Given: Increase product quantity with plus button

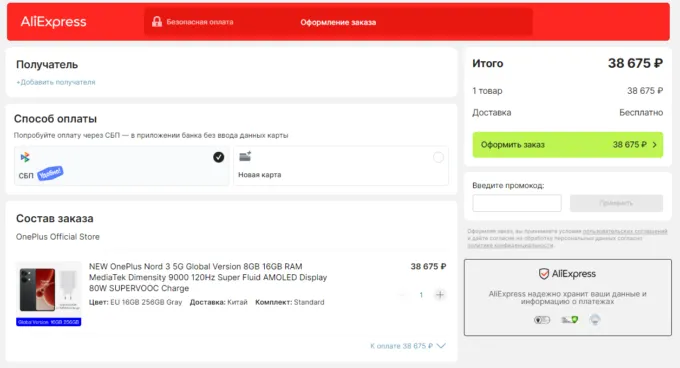Looking at the screenshot, I should click(x=440, y=295).
